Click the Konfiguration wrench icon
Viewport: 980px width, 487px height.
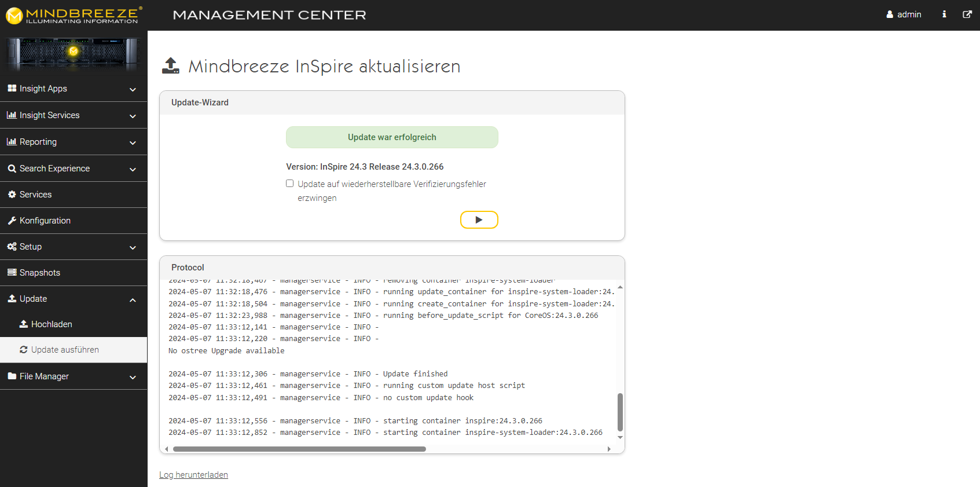click(x=12, y=221)
